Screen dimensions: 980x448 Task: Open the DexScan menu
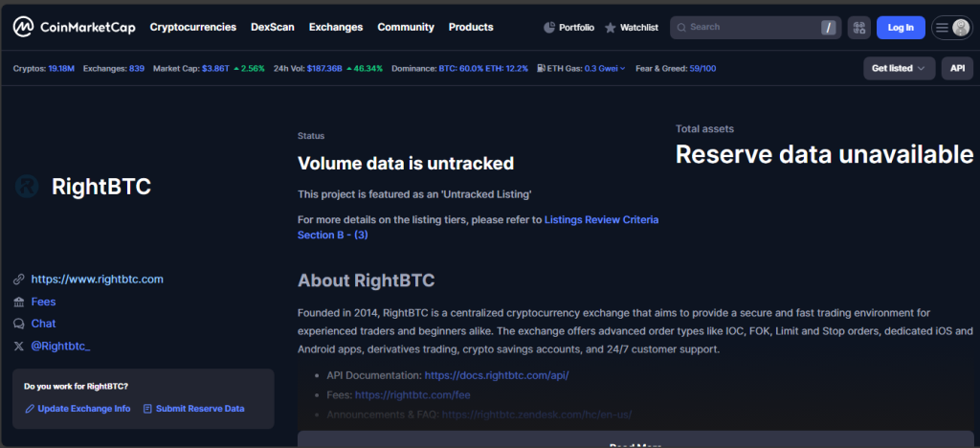coord(272,27)
